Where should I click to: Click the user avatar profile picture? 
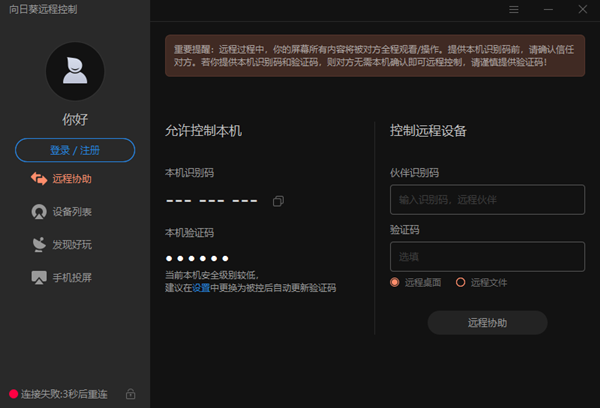pyautogui.click(x=75, y=72)
